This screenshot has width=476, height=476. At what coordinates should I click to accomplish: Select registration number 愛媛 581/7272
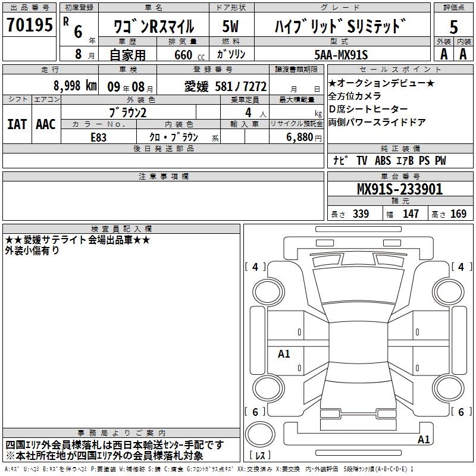click(226, 87)
